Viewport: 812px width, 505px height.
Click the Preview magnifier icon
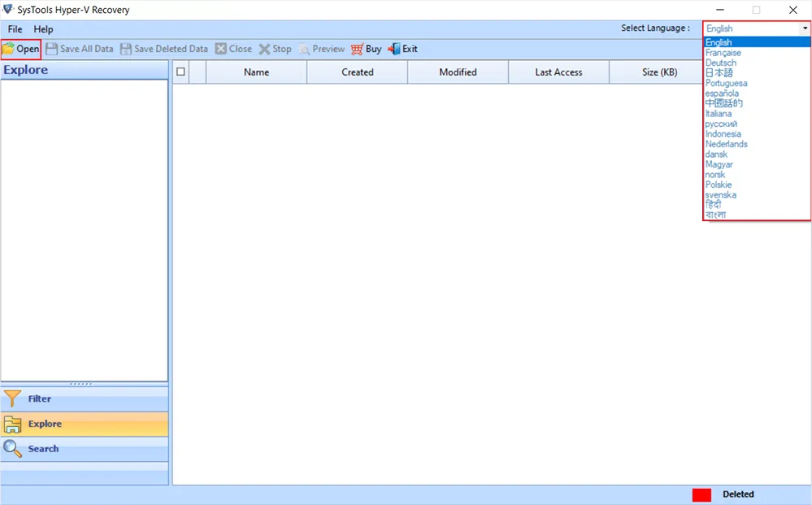tap(305, 49)
